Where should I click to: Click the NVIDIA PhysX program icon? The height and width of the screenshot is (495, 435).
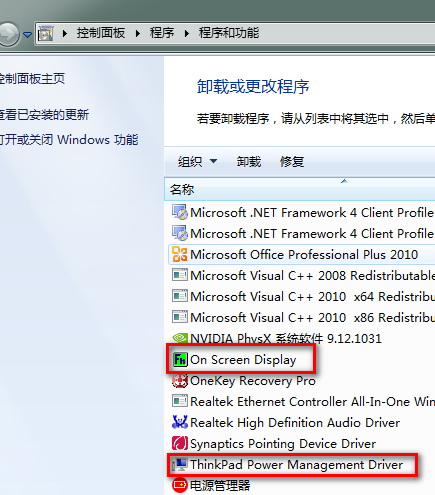tap(180, 338)
